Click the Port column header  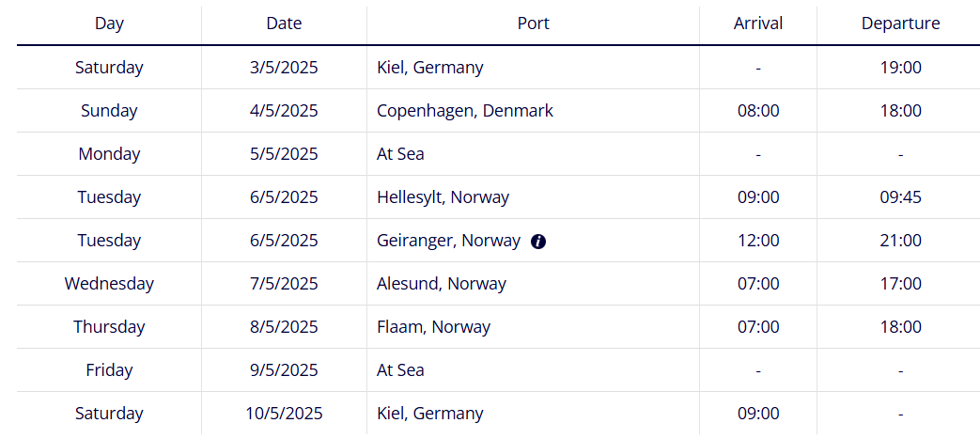tap(533, 24)
